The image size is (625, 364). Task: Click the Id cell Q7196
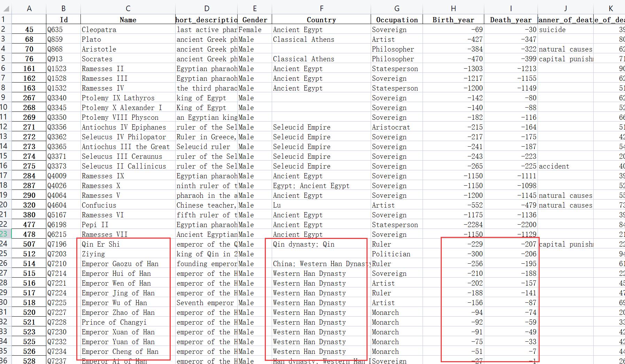63,244
